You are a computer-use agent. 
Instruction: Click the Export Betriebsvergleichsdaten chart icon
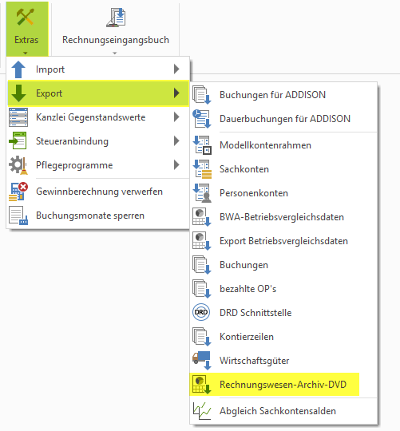tap(202, 241)
